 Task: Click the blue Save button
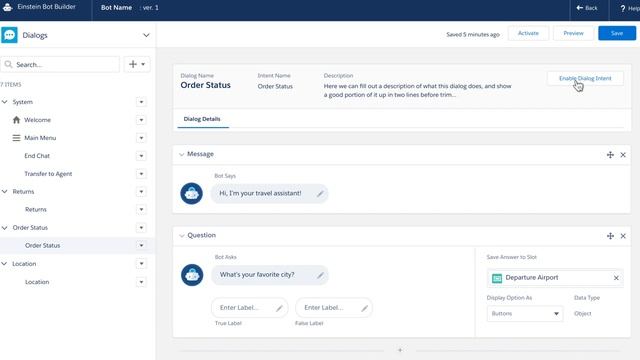coord(617,33)
